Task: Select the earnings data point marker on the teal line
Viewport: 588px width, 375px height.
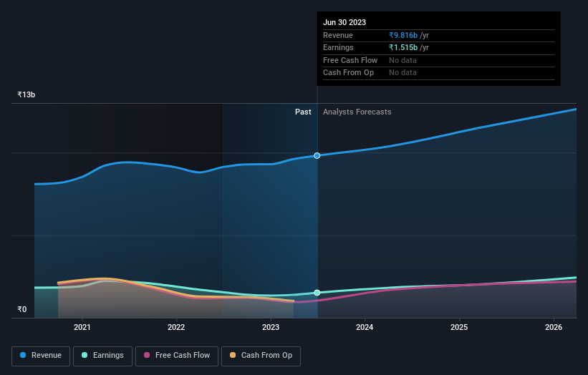Action: pyautogui.click(x=317, y=293)
